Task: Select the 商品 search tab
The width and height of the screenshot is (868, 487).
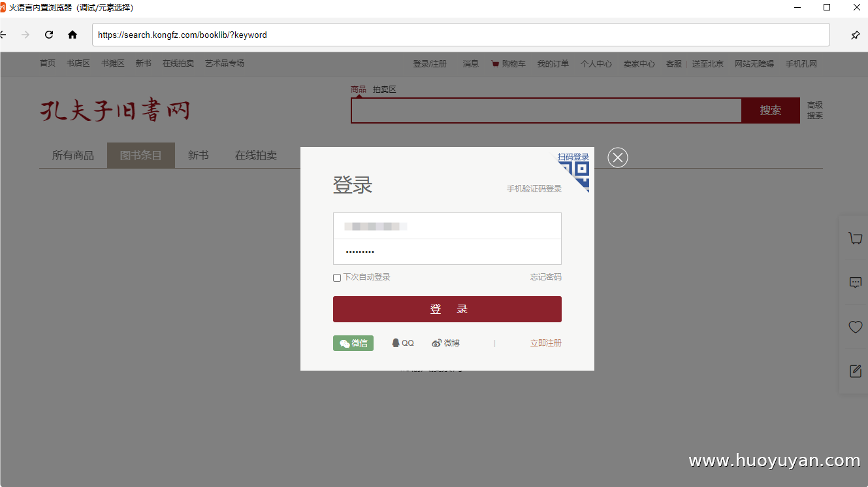Action: pos(359,90)
